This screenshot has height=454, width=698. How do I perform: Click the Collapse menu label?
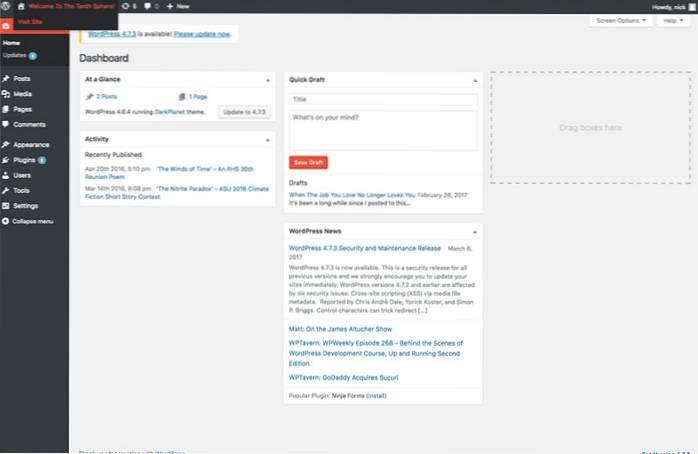pos(32,221)
